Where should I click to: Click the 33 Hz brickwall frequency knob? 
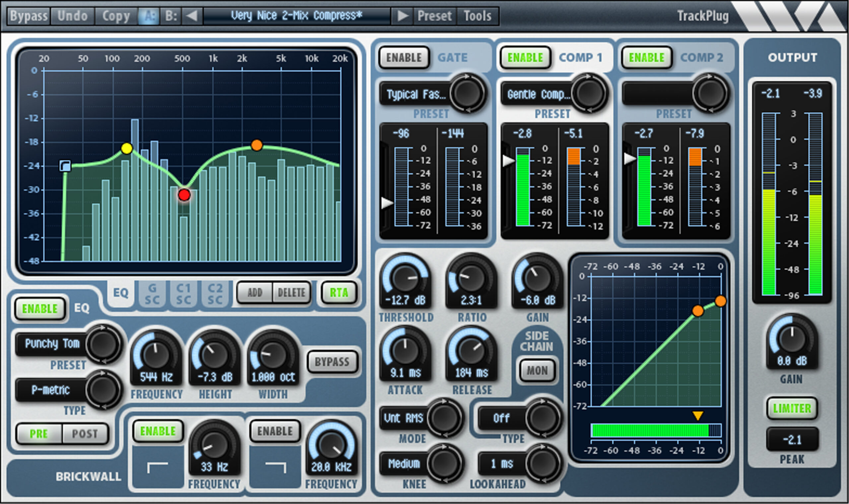pos(215,444)
